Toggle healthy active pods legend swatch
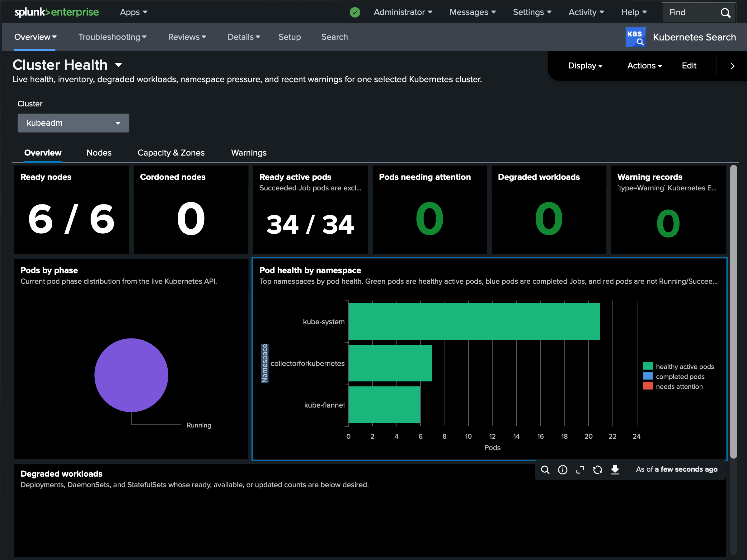This screenshot has width=747, height=560. [648, 366]
